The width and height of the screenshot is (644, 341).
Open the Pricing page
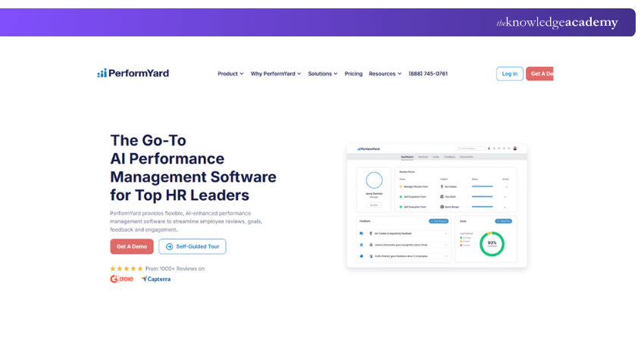point(353,74)
